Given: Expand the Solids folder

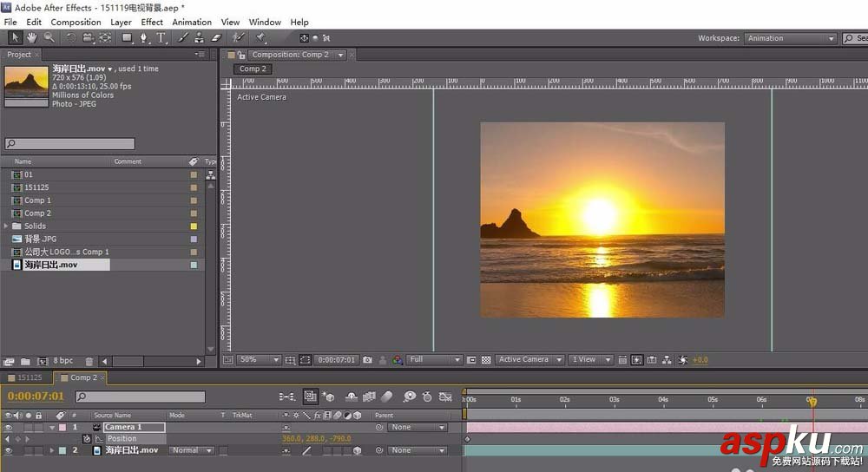Looking at the screenshot, I should point(6,226).
